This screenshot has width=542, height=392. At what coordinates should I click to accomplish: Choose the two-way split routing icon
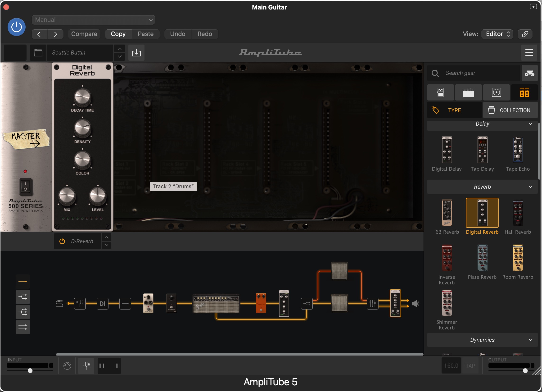[x=23, y=297]
